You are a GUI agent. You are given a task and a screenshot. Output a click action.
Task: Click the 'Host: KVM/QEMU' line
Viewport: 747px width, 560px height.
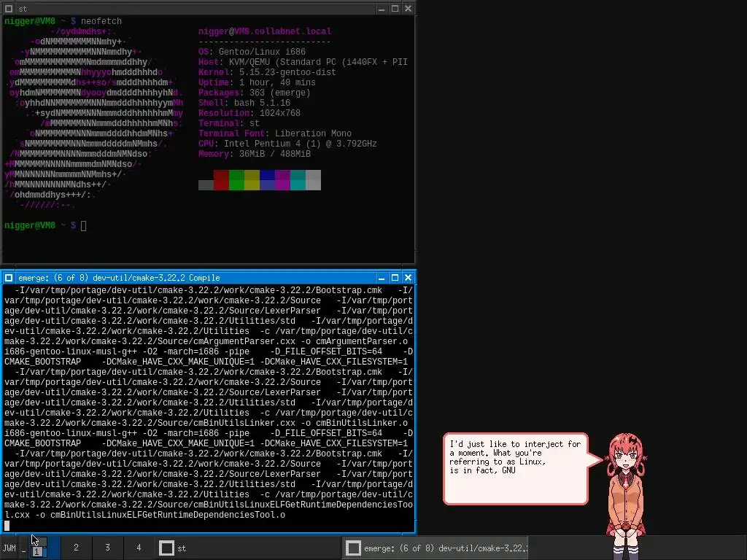(x=303, y=62)
